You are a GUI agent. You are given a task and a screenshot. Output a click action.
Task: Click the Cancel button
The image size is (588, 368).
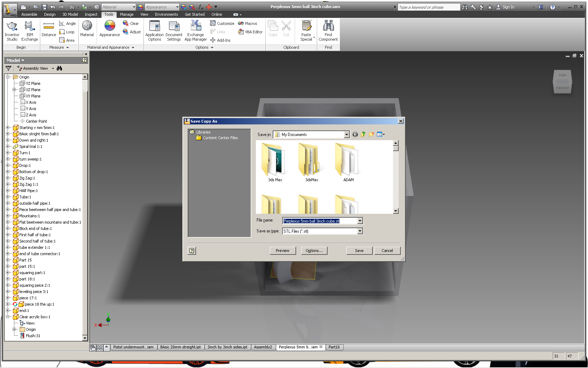click(x=387, y=251)
